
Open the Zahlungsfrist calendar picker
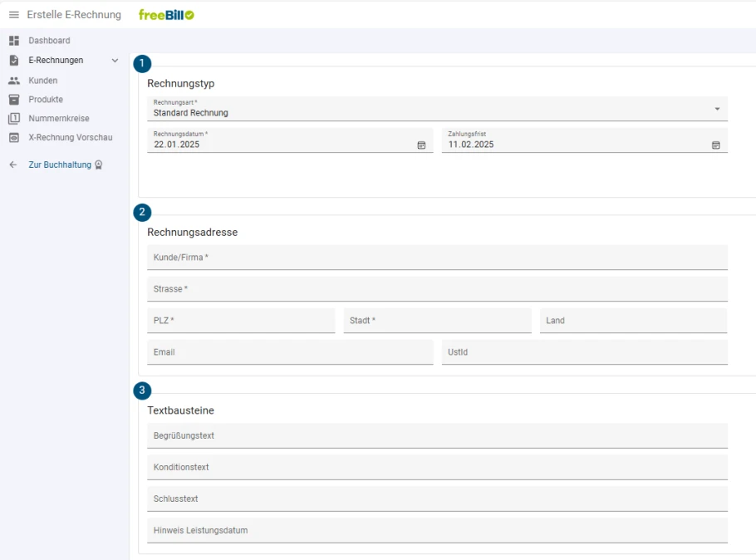coord(715,145)
